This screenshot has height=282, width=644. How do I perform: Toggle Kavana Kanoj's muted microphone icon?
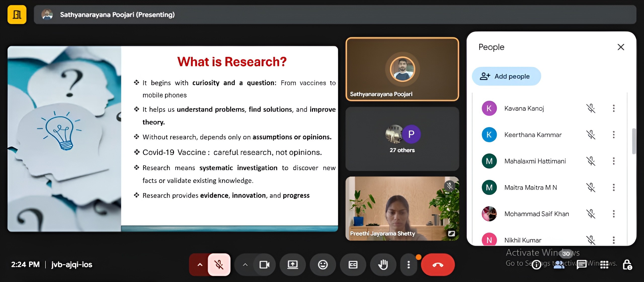[591, 108]
